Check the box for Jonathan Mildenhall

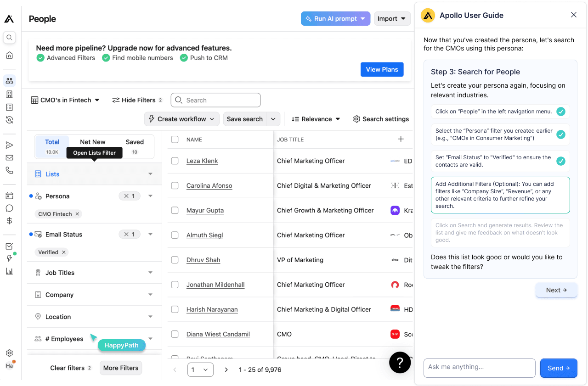tap(175, 285)
